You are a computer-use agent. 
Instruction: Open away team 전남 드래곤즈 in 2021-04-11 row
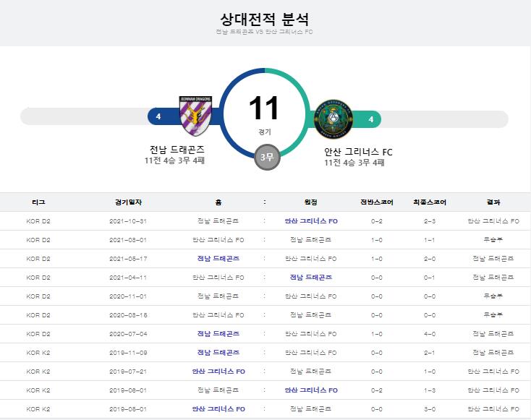tap(311, 277)
